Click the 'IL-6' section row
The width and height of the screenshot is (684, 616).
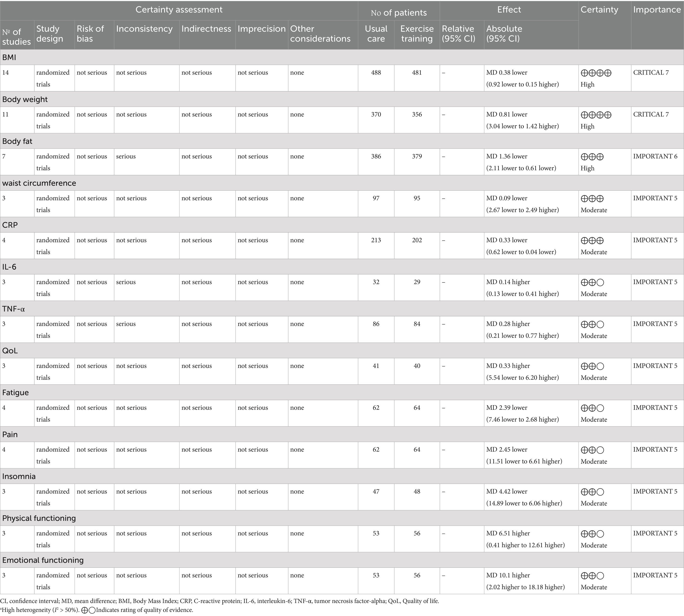[342, 267]
